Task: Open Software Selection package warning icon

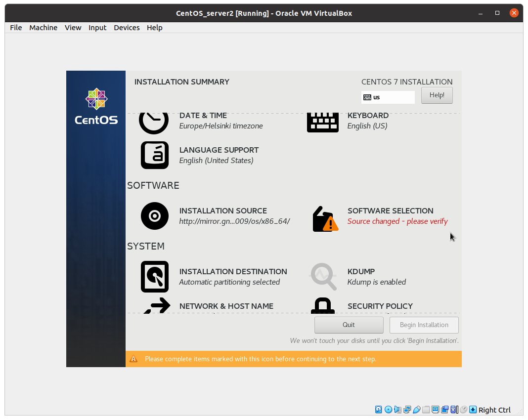Action: (325, 218)
